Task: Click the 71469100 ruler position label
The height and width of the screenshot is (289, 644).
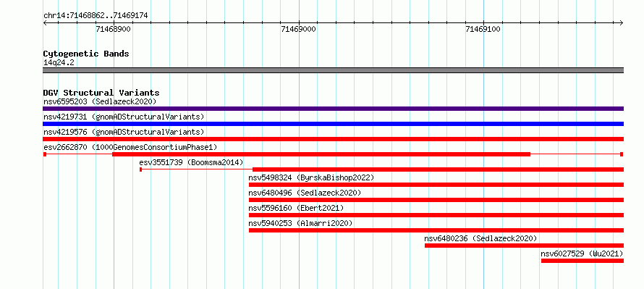Action: 483,29
